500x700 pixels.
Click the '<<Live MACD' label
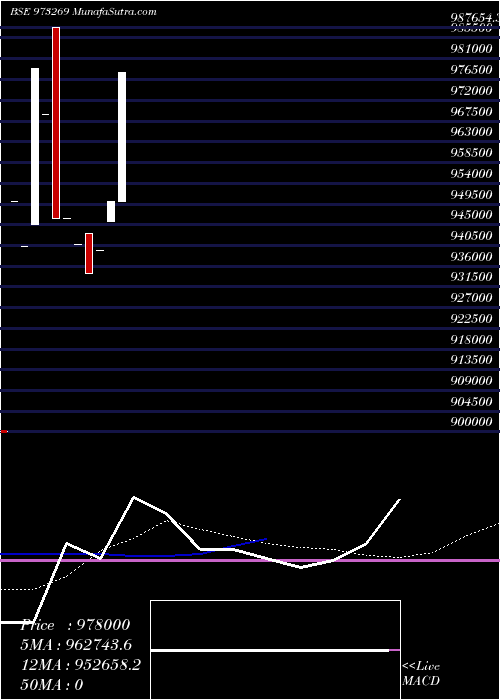click(x=421, y=673)
